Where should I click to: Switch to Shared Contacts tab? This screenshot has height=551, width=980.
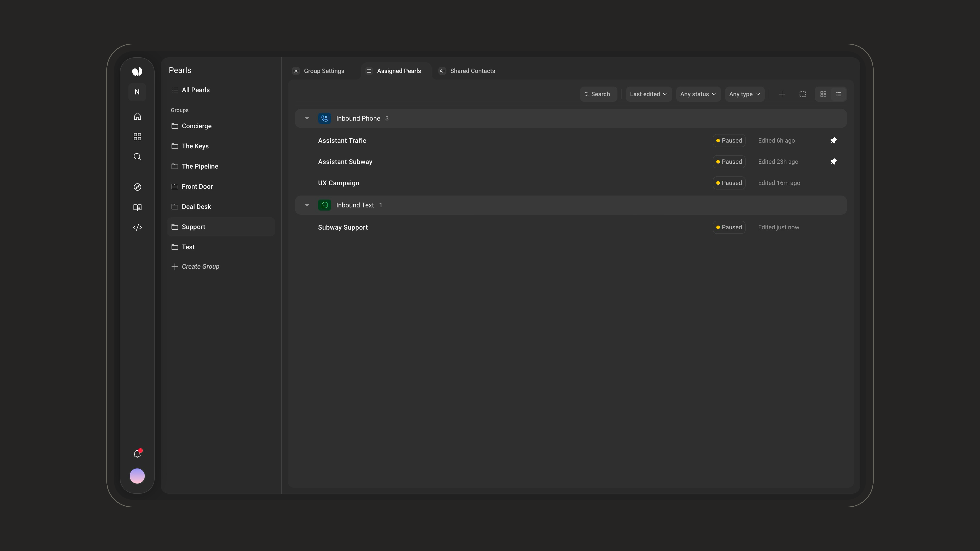coord(467,71)
